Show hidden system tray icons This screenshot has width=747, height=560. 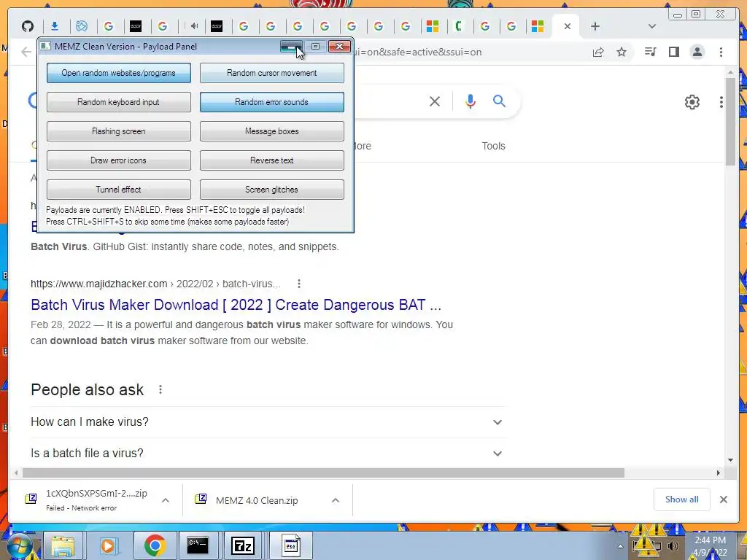tap(620, 546)
